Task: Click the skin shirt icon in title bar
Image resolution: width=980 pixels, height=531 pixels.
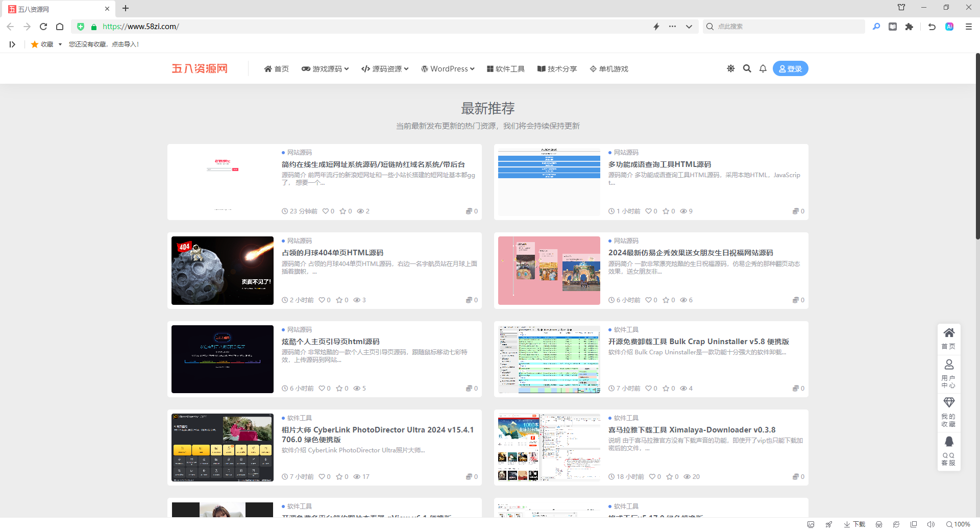Action: (x=901, y=7)
